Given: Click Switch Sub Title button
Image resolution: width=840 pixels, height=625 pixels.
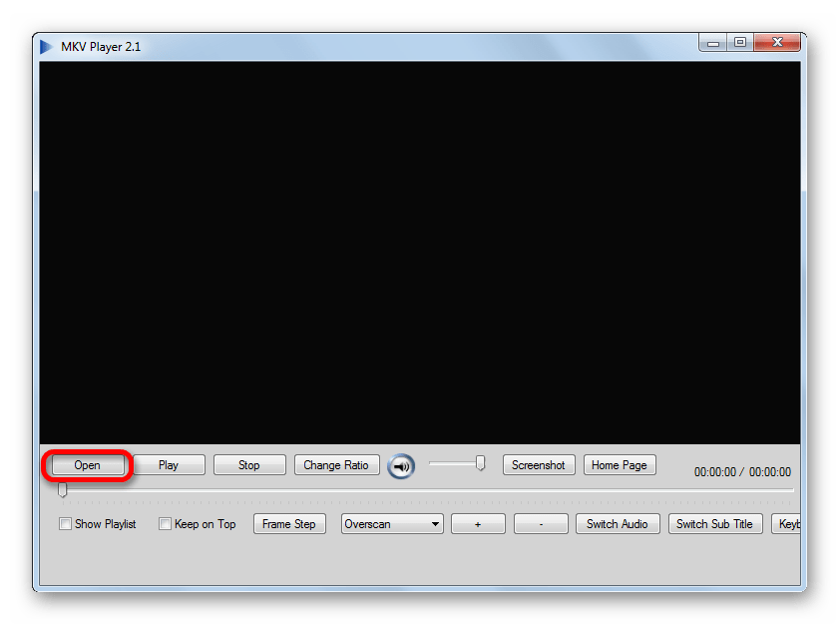Looking at the screenshot, I should pos(714,524).
